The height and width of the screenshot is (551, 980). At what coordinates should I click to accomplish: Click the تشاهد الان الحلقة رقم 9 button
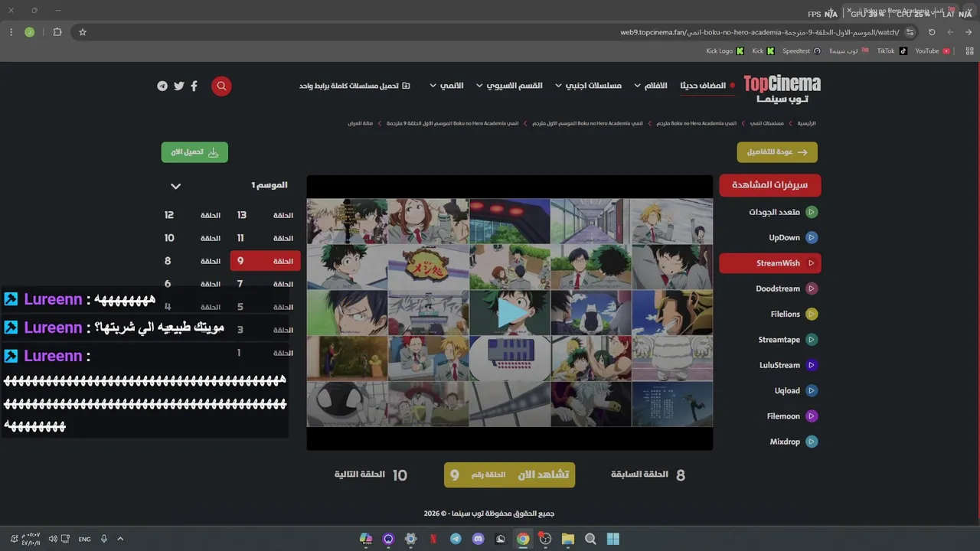click(509, 474)
